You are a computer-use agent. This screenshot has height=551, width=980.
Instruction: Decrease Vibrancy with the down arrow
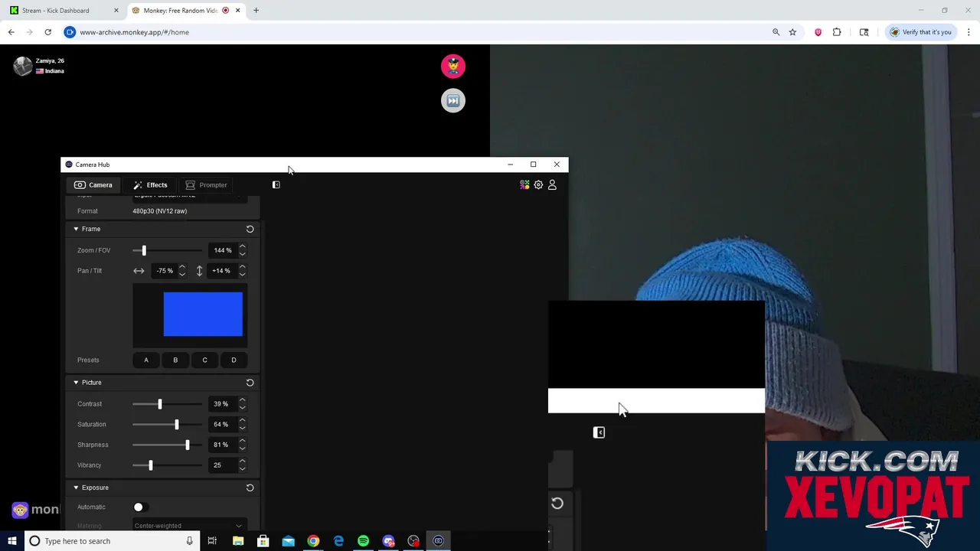242,469
